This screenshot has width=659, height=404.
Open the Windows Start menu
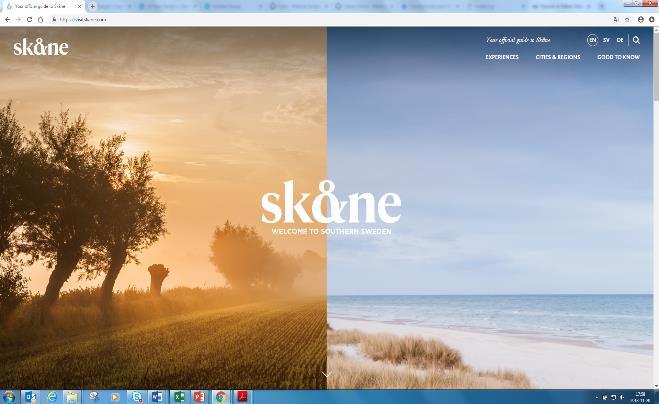tap(8, 397)
